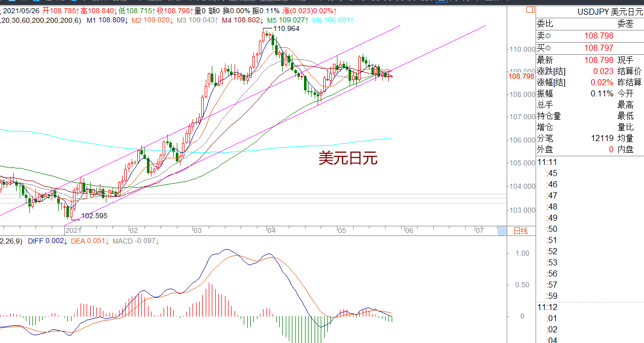Click the 110.000 price axis label
The width and height of the screenshot is (644, 343).
(x=522, y=49)
